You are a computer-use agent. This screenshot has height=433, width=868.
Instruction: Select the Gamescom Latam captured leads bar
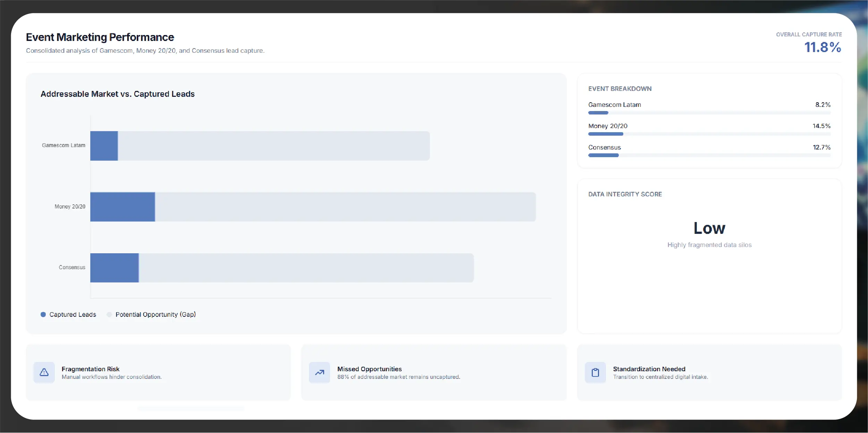(104, 146)
